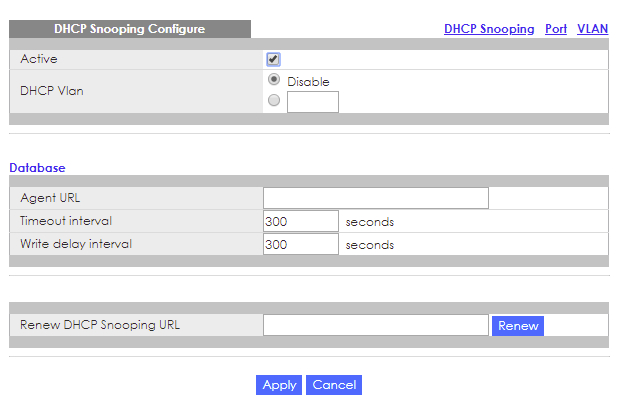The image size is (627, 400).
Task: Focus the Agent URL input field
Action: click(x=375, y=198)
